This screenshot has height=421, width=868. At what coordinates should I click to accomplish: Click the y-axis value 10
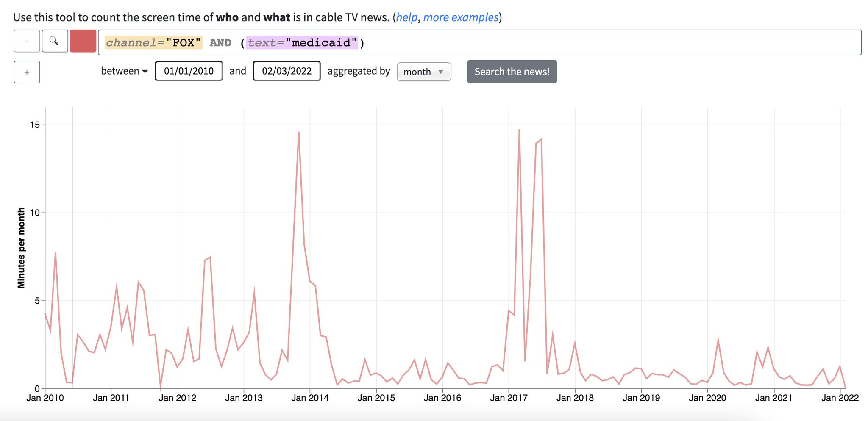[35, 213]
